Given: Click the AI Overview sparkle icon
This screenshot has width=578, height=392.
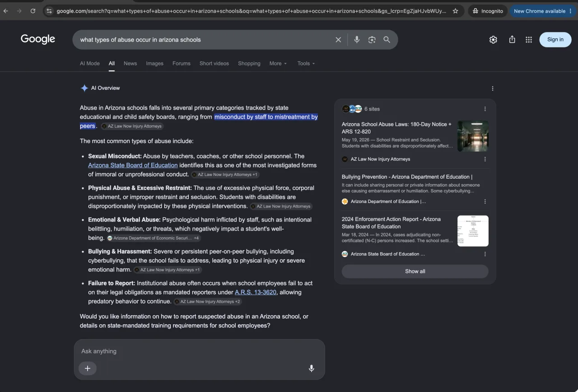Looking at the screenshot, I should coord(84,88).
